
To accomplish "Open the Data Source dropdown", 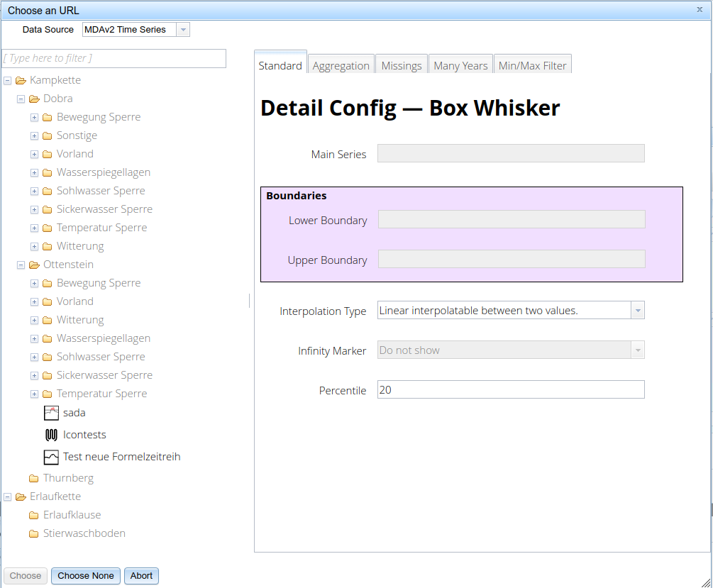I will click(184, 29).
